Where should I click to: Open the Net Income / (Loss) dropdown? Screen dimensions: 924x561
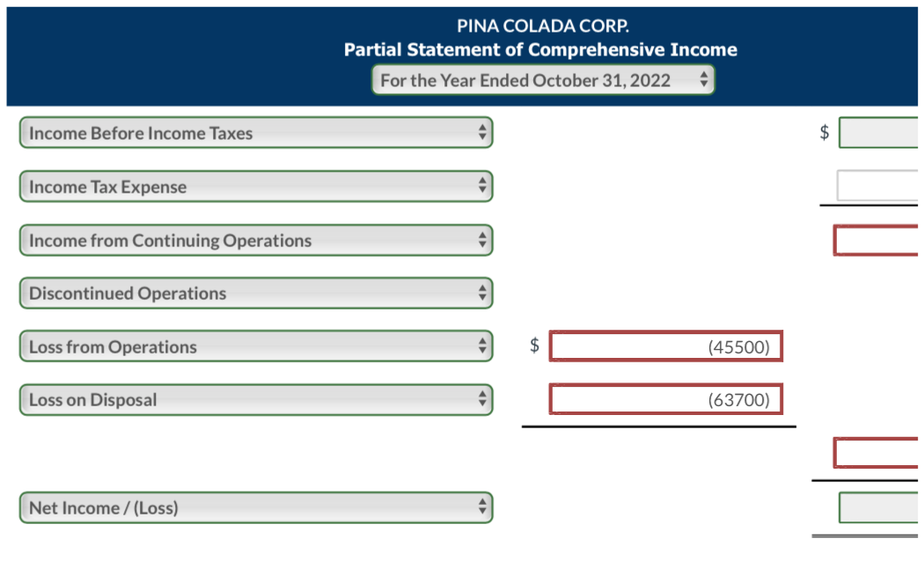(255, 507)
